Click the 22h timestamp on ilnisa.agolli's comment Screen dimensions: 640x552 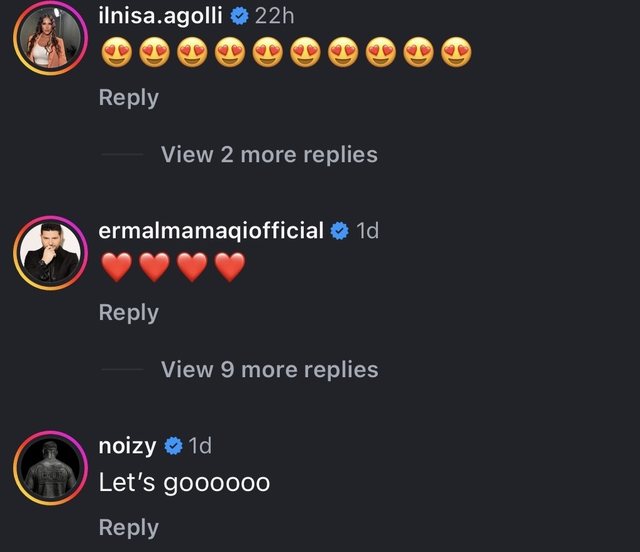click(x=277, y=16)
